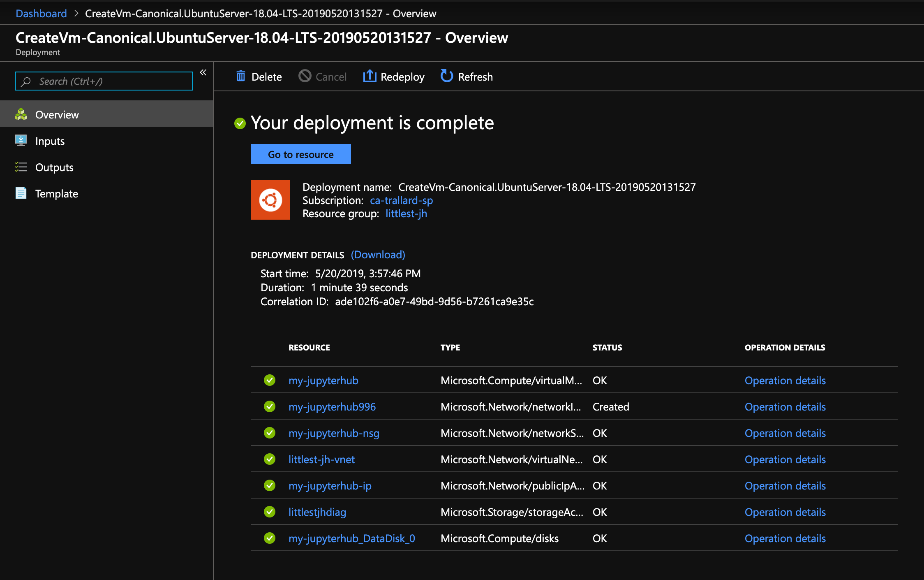Open the Inputs menu item
This screenshot has width=924, height=580.
click(x=50, y=141)
